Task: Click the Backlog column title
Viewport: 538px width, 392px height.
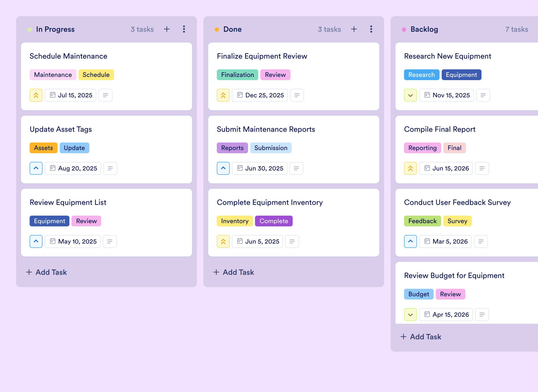Action: (424, 29)
